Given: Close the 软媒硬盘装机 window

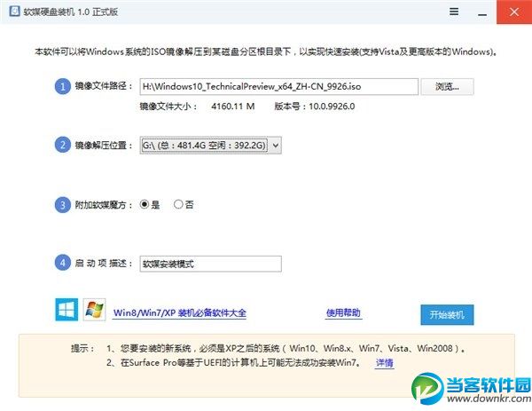Looking at the screenshot, I should [x=514, y=12].
